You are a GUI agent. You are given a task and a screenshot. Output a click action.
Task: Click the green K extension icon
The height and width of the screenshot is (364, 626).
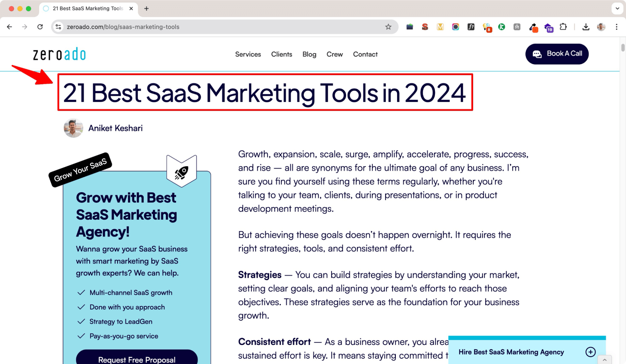click(x=502, y=27)
